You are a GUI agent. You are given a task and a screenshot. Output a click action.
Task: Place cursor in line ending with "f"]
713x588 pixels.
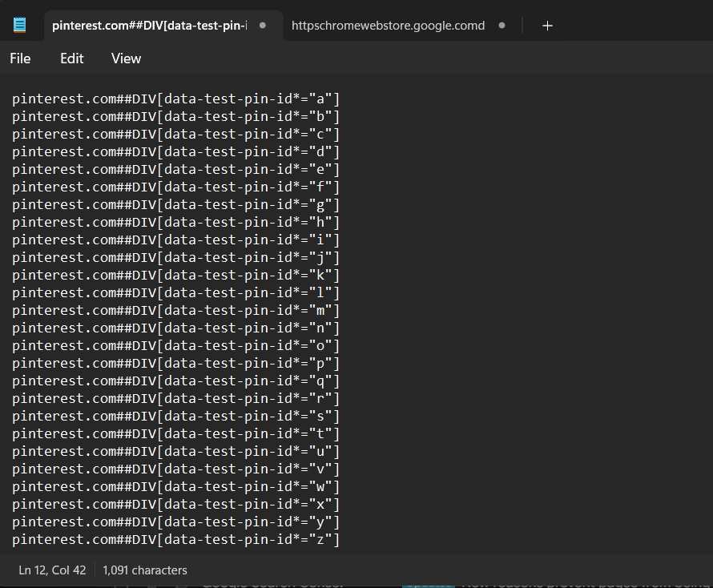[x=175, y=187]
